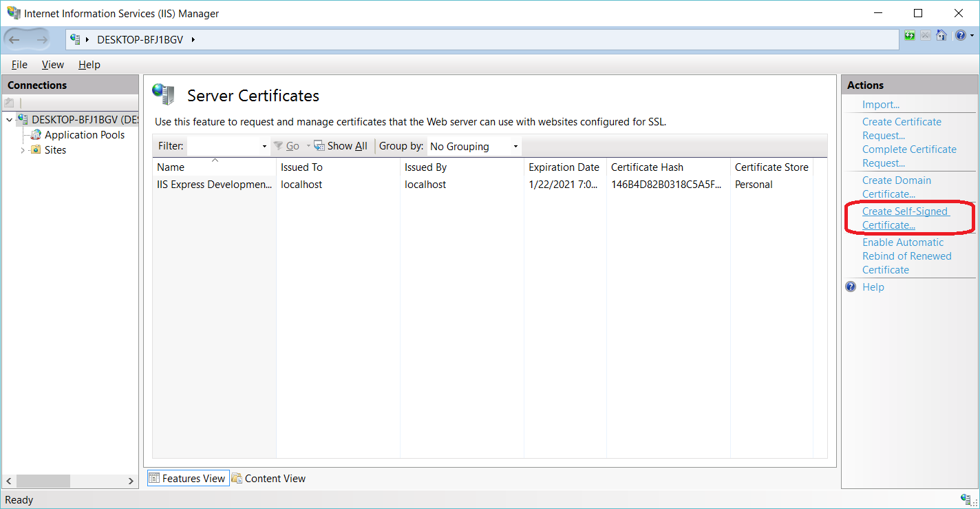Expand the Sites tree node
This screenshot has width=980, height=509.
23,150
